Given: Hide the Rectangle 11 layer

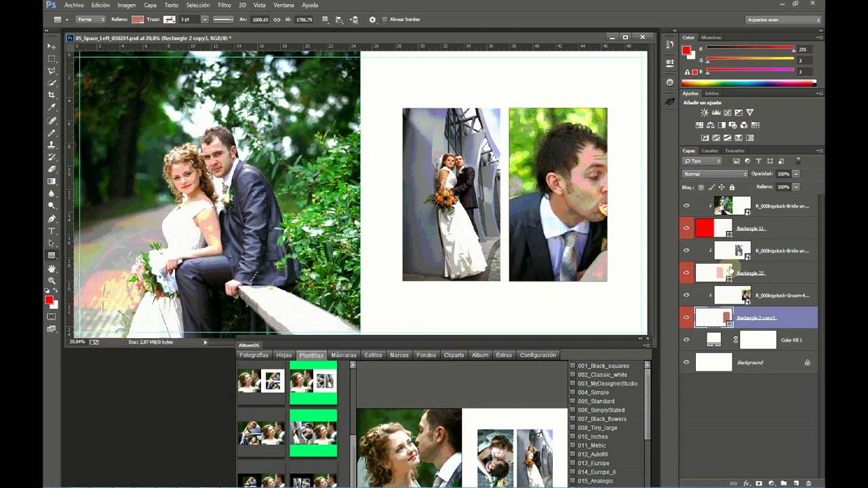Looking at the screenshot, I should (686, 228).
